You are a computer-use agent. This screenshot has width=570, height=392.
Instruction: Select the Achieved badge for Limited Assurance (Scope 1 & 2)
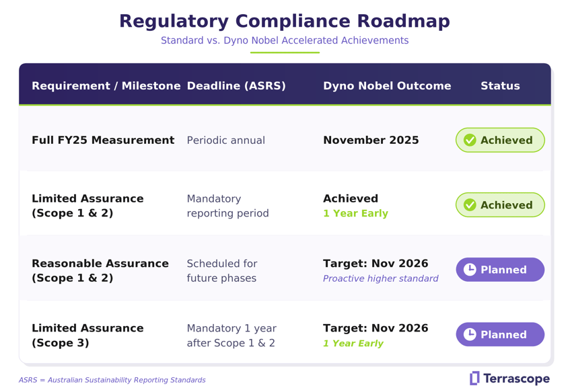(x=500, y=205)
